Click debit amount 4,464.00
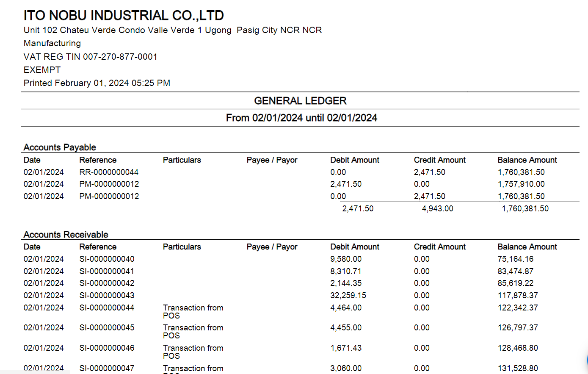 click(346, 308)
